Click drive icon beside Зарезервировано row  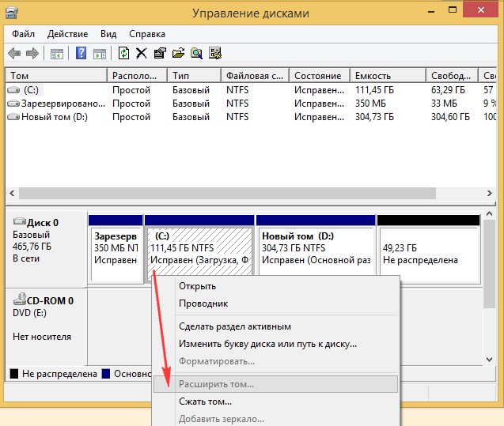(13, 104)
